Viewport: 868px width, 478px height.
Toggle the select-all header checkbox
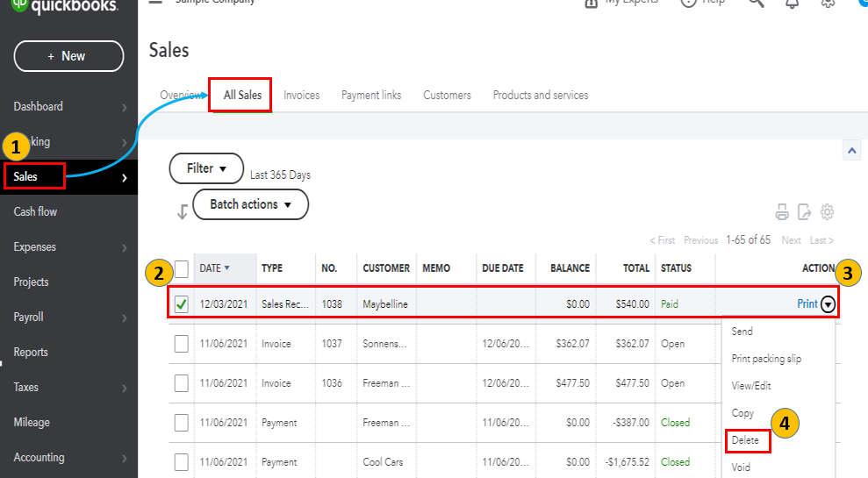pos(182,269)
